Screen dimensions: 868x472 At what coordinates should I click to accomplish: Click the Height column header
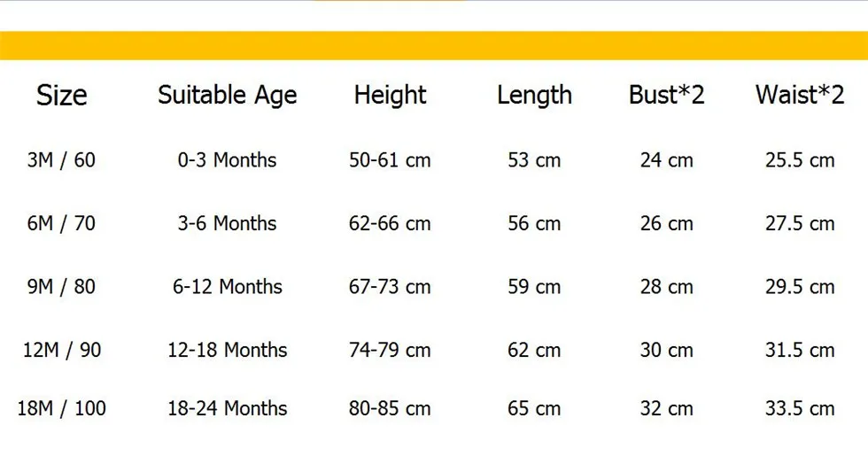[x=390, y=95]
